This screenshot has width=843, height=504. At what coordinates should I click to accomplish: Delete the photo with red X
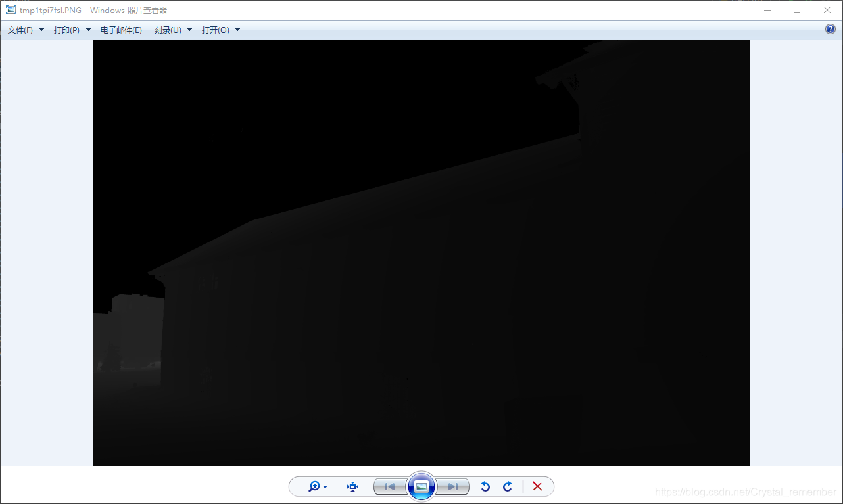537,486
